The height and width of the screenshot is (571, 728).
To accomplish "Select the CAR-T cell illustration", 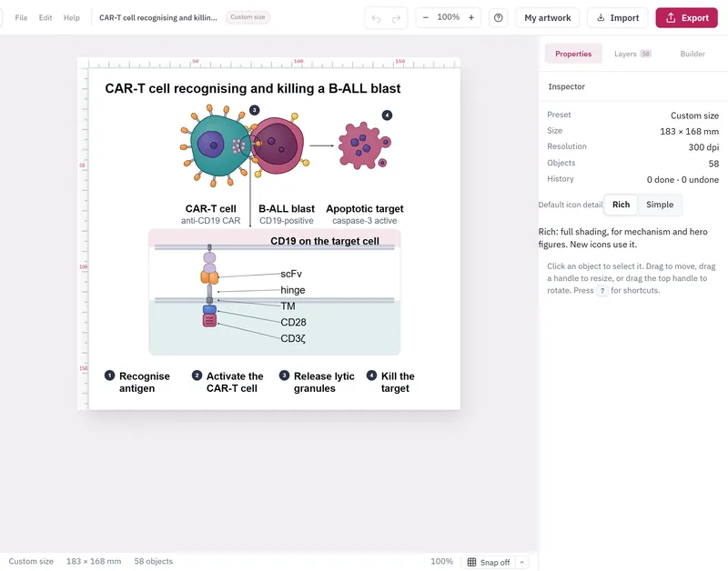I will point(217,145).
